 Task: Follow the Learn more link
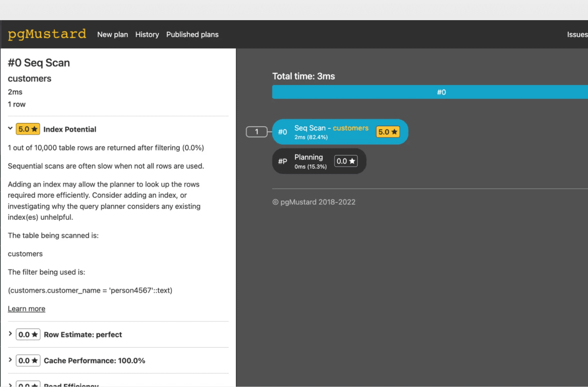coord(27,309)
